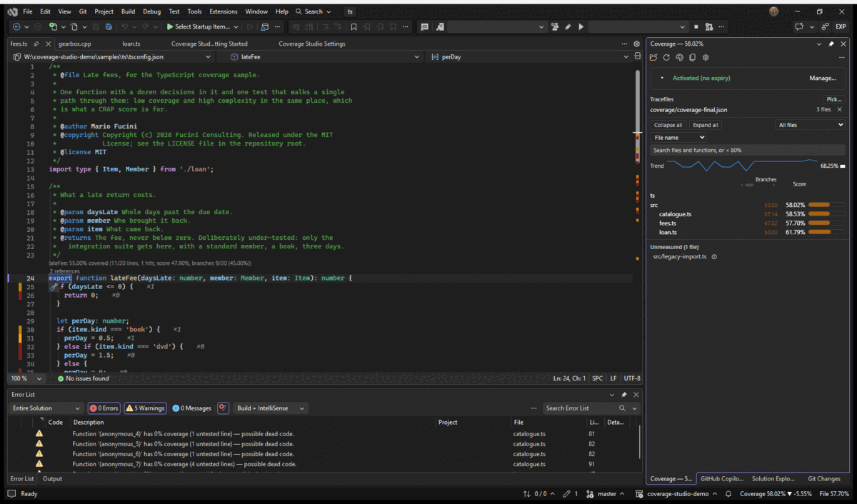Expand the Activated license disclosure triangle
Screen dimensions: 857x504
click(663, 78)
